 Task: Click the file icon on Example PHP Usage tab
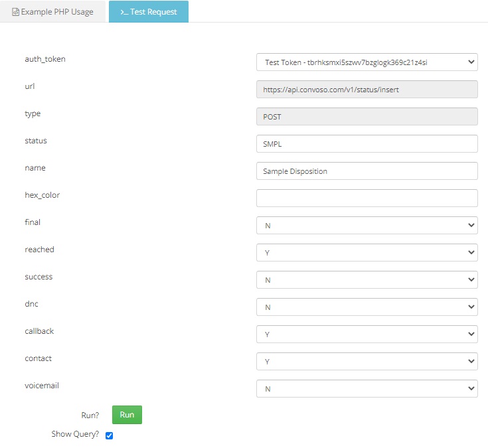(16, 12)
